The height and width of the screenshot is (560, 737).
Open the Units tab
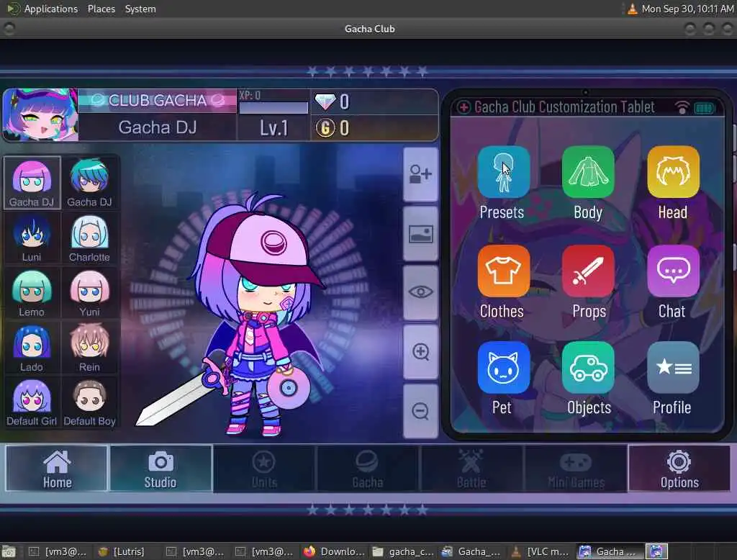pyautogui.click(x=264, y=469)
